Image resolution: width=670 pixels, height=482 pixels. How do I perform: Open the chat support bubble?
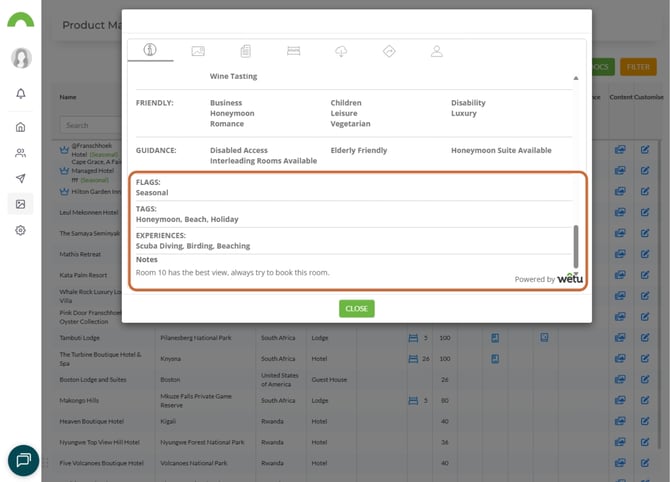[x=23, y=459]
